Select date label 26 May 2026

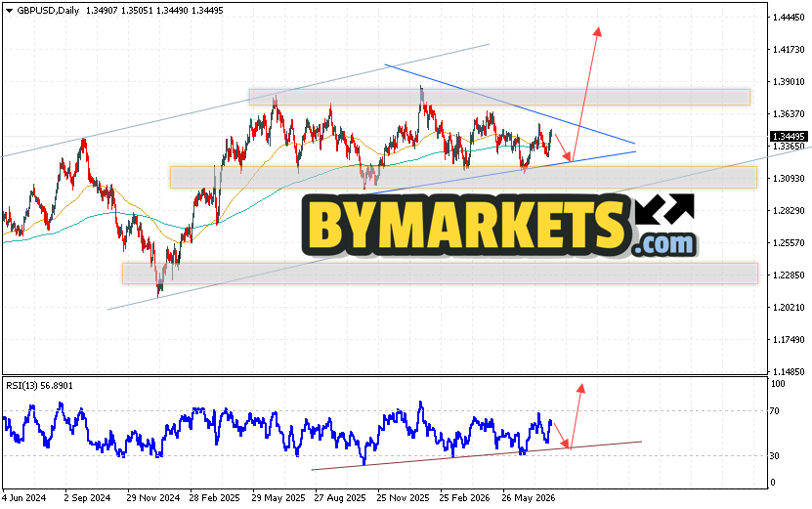click(x=529, y=498)
